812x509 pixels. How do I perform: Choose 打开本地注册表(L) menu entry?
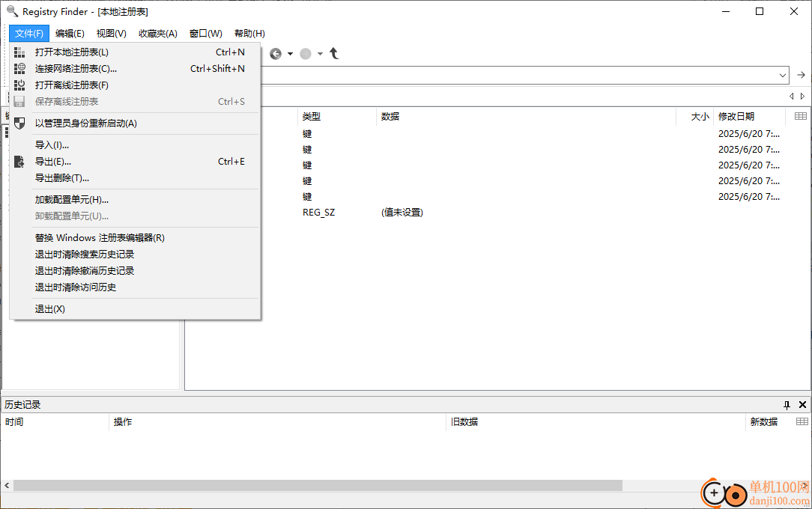pos(135,52)
